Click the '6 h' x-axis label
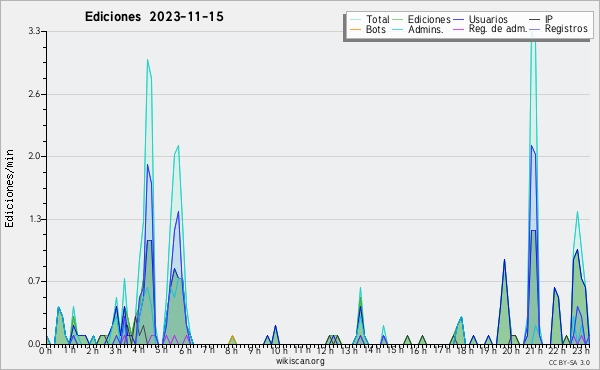The height and width of the screenshot is (370, 600). 185,350
